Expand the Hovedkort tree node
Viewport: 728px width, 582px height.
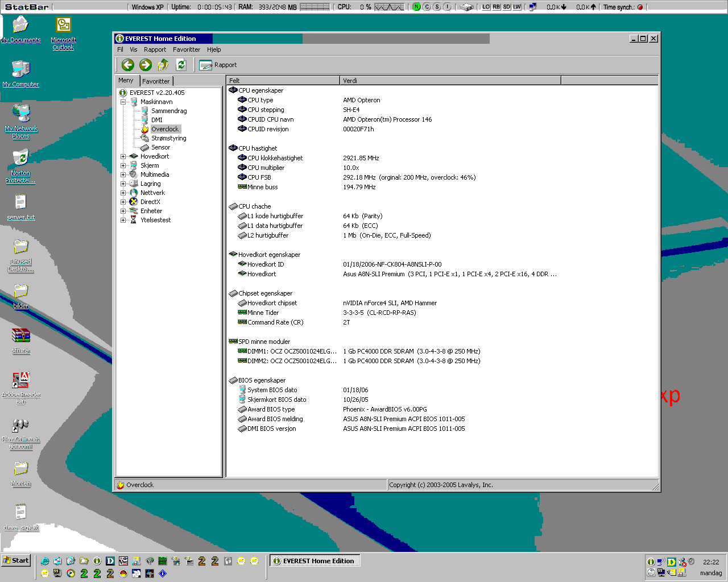123,156
